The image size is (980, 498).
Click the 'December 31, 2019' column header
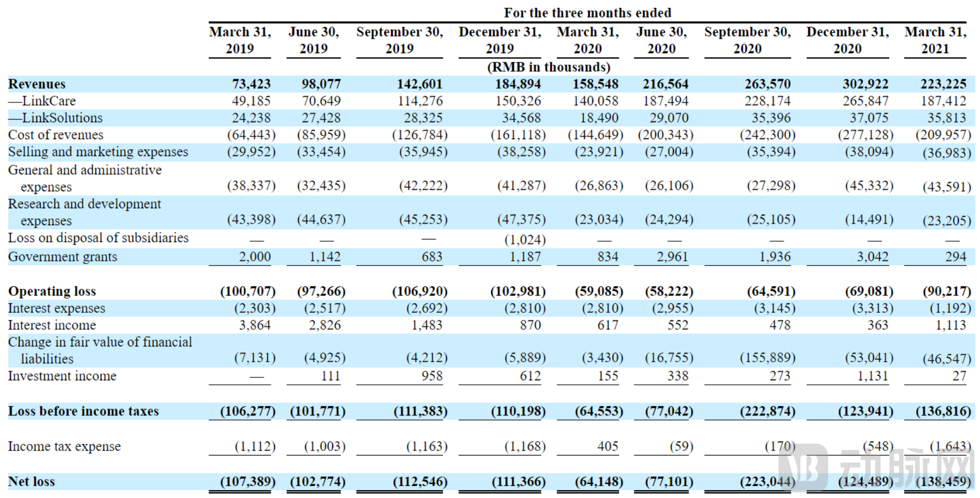500,40
